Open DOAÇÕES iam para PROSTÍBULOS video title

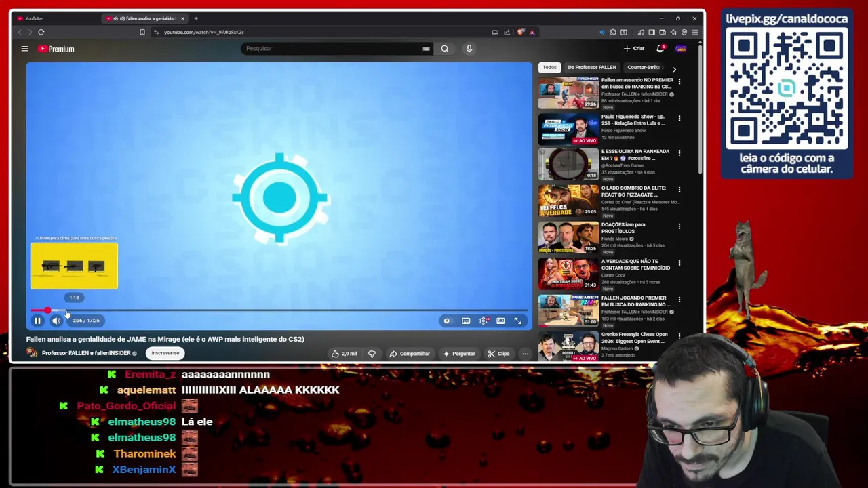click(x=623, y=228)
